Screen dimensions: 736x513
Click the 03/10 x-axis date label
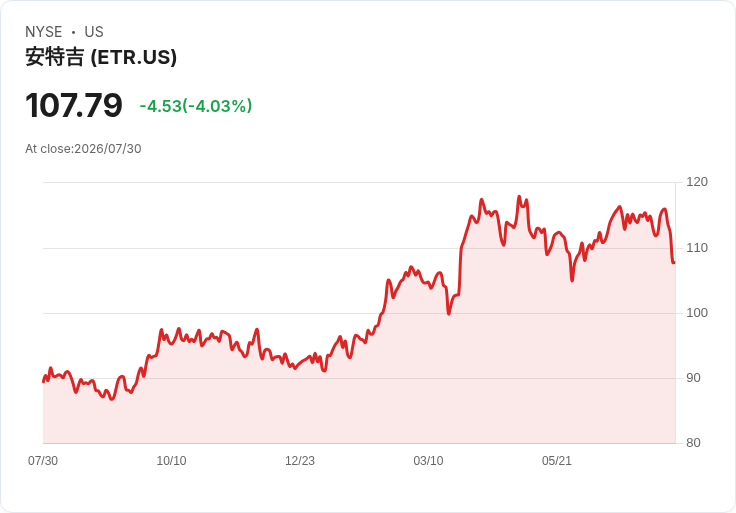click(428, 461)
